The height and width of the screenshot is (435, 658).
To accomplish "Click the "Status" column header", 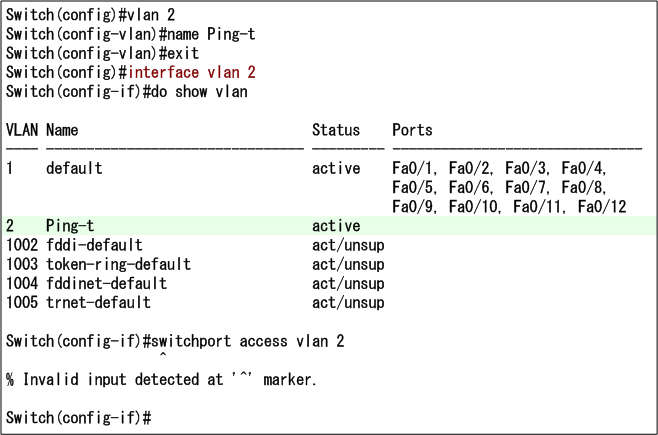I will (x=336, y=130).
